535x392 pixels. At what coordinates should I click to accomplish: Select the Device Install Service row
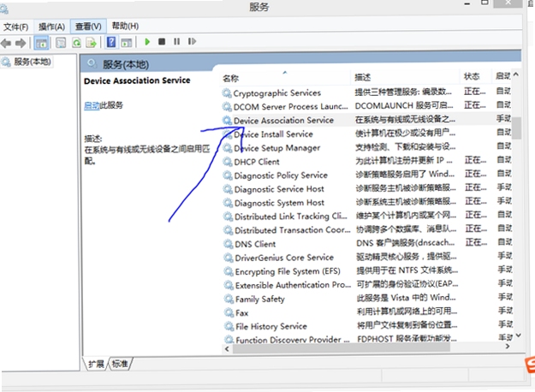366,134
